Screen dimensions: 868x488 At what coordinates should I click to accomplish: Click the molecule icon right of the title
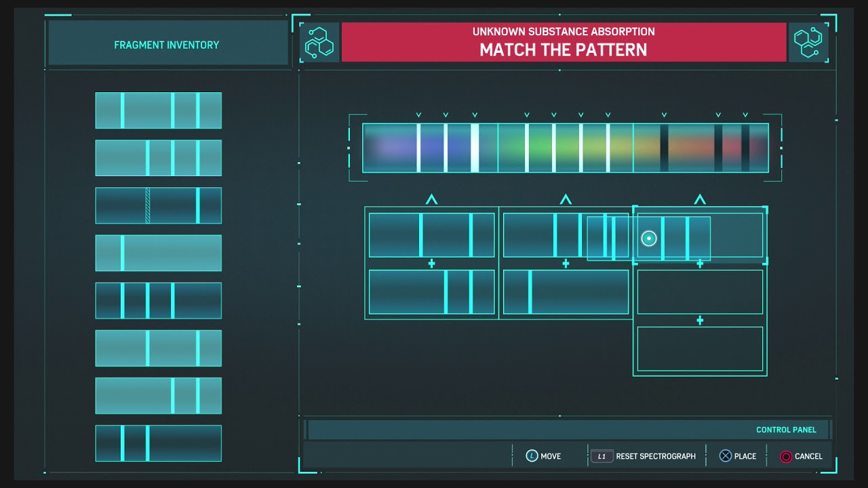[808, 42]
